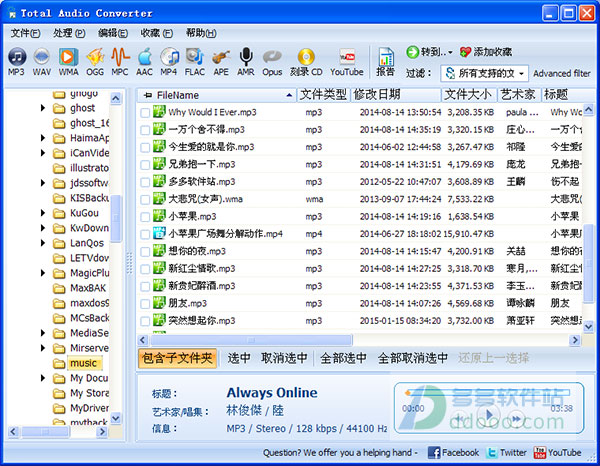Click 全部取消选中 deselect all button

pos(412,358)
